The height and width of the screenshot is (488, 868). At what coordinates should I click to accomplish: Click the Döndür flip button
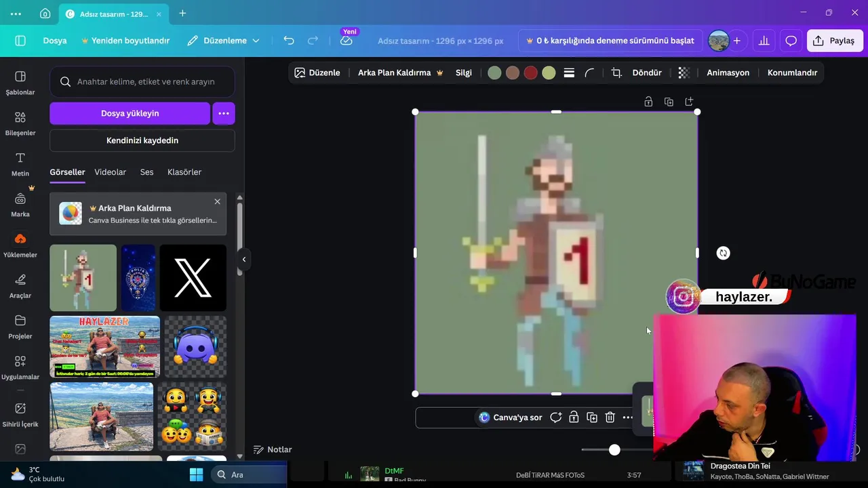tap(647, 73)
